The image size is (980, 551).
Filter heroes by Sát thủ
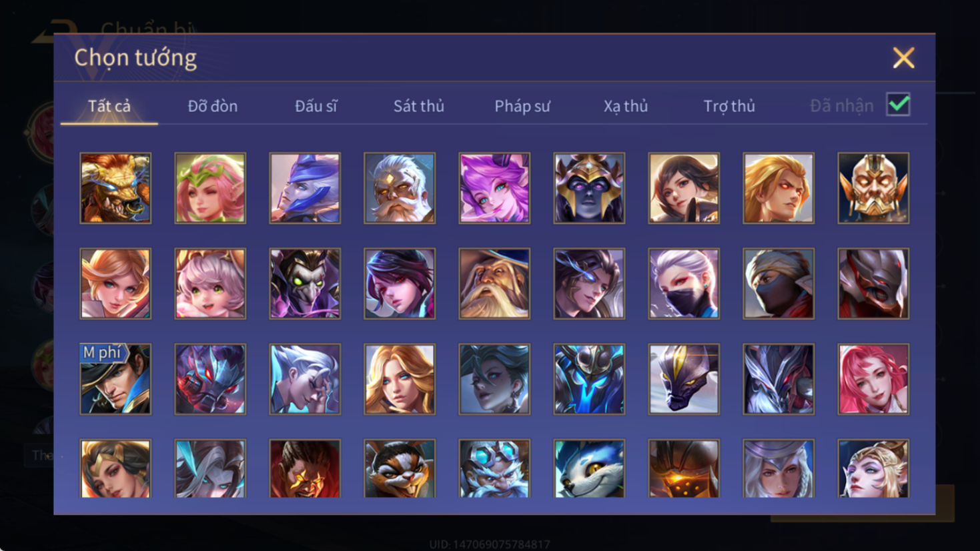pos(418,106)
